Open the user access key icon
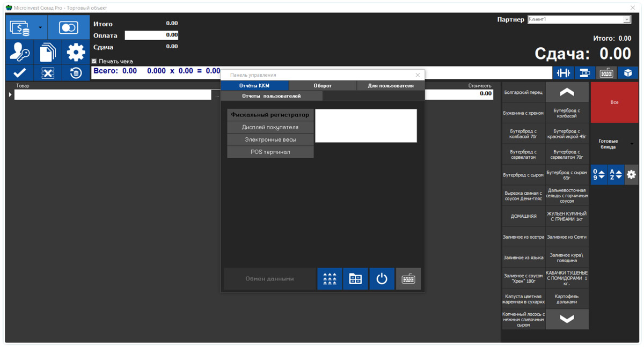The image size is (644, 347). coord(19,52)
